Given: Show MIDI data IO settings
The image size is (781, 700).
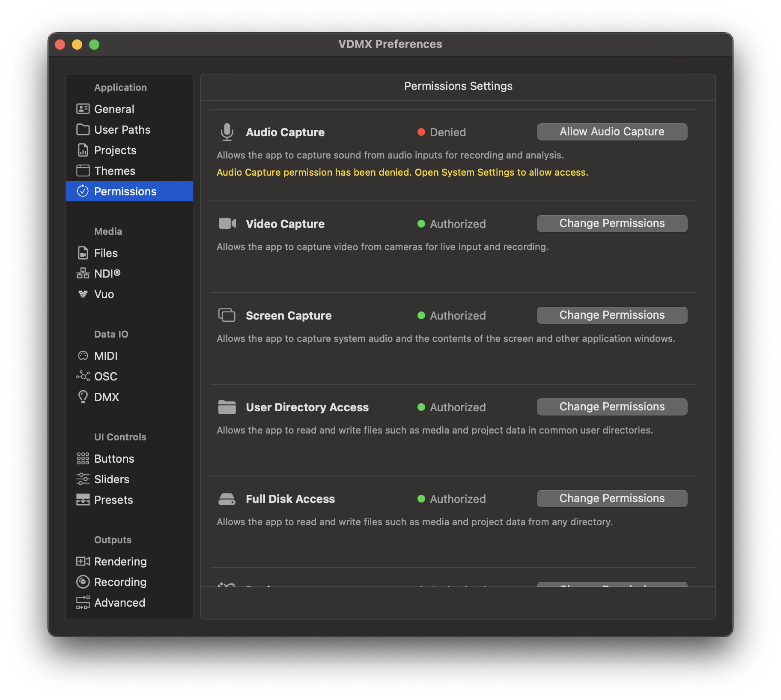Looking at the screenshot, I should click(129, 356).
